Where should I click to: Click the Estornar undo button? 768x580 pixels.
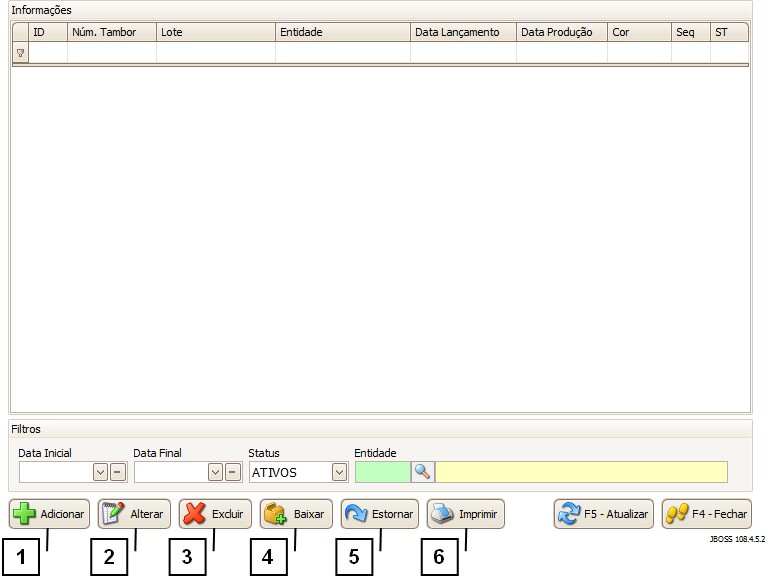point(379,514)
